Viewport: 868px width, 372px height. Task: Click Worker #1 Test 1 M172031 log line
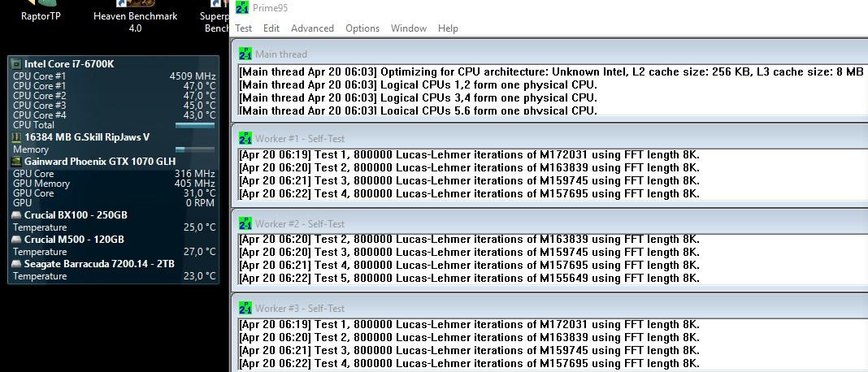pyautogui.click(x=470, y=154)
